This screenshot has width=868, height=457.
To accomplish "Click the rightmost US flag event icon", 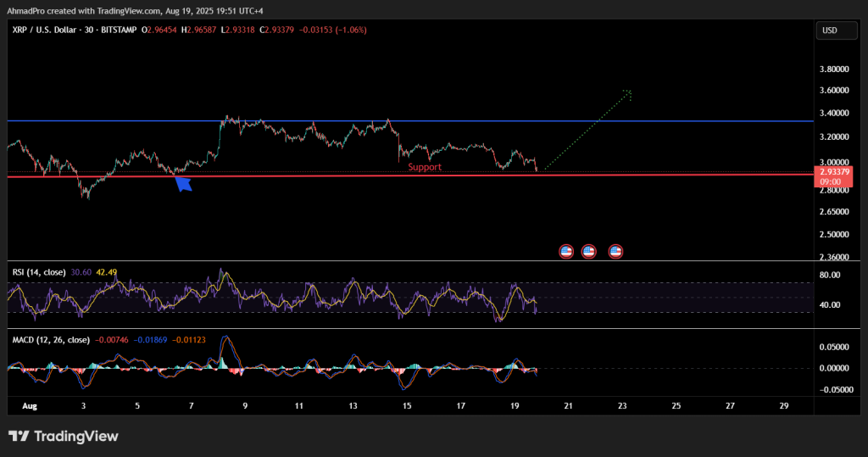I will pos(616,251).
